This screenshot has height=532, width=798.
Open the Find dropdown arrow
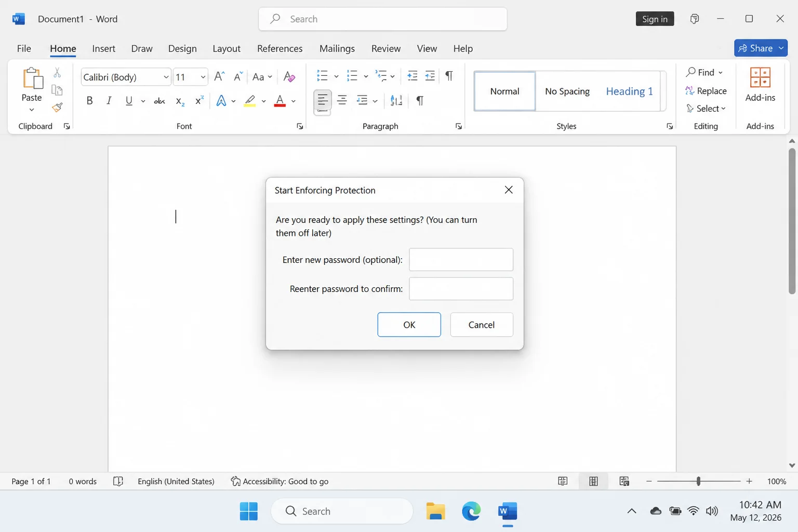(x=720, y=73)
